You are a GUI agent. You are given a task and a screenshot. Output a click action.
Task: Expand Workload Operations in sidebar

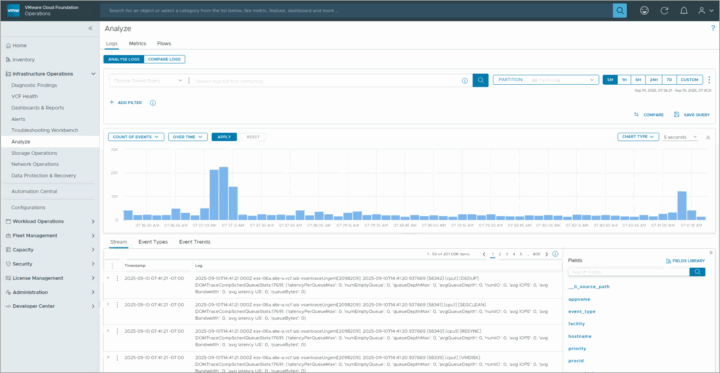coord(50,221)
